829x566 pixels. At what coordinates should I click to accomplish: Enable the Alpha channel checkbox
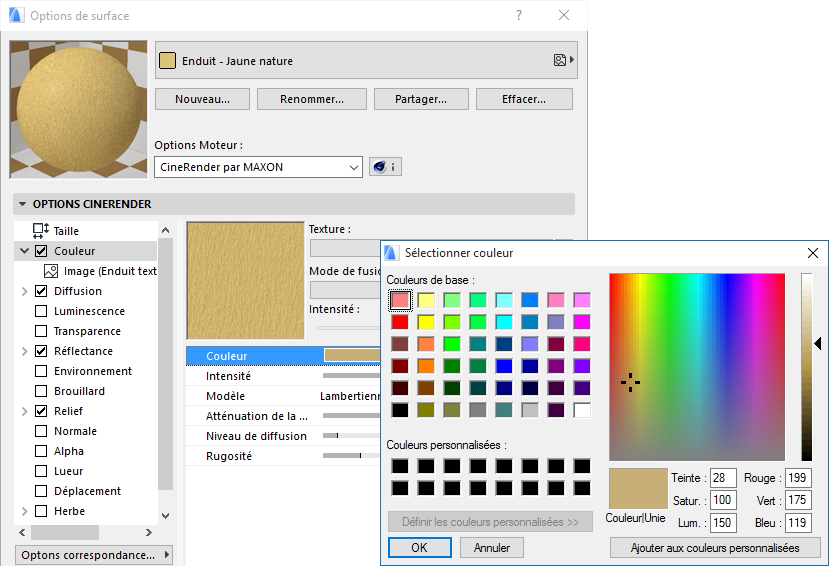click(x=41, y=451)
